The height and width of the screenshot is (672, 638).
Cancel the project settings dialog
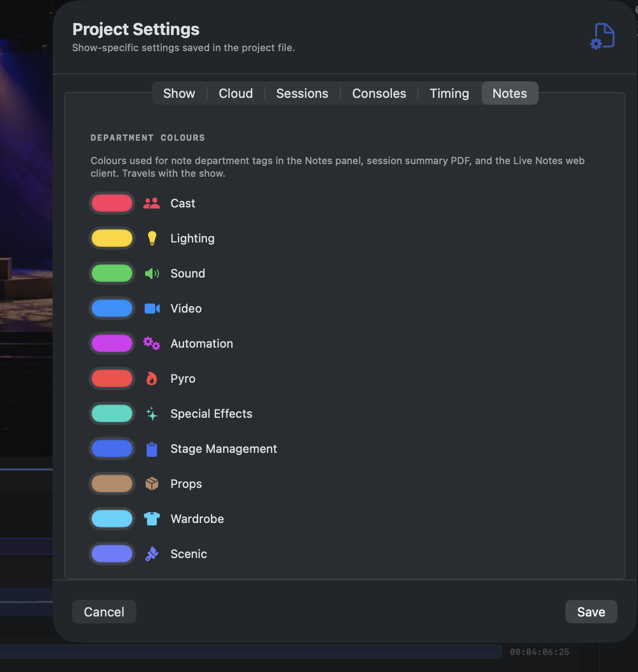point(104,612)
